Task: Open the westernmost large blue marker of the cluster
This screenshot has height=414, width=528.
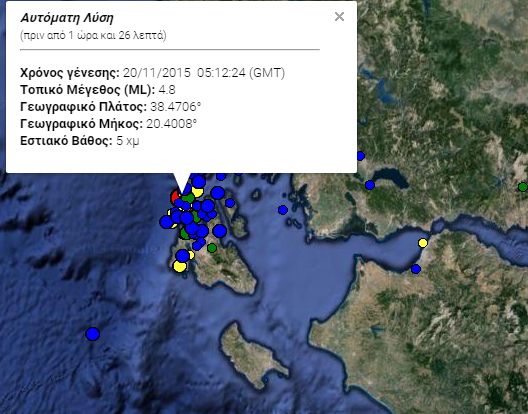Action: 166,222
